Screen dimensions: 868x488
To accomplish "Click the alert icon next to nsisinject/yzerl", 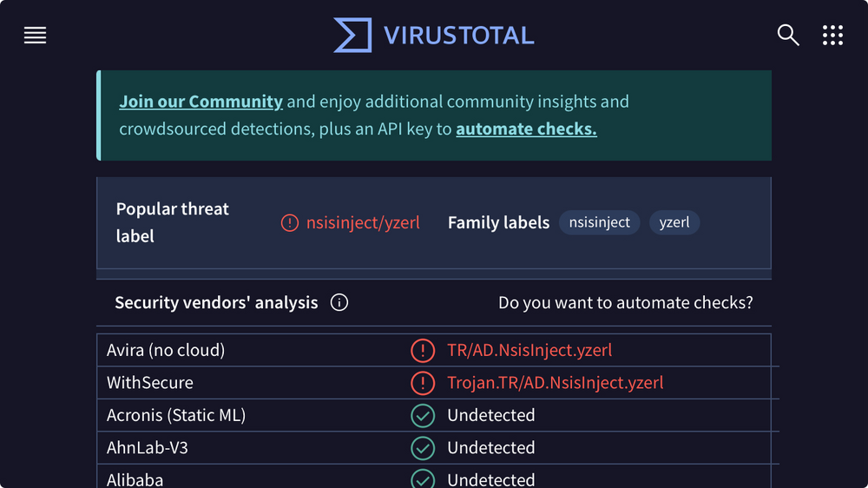I will [290, 222].
